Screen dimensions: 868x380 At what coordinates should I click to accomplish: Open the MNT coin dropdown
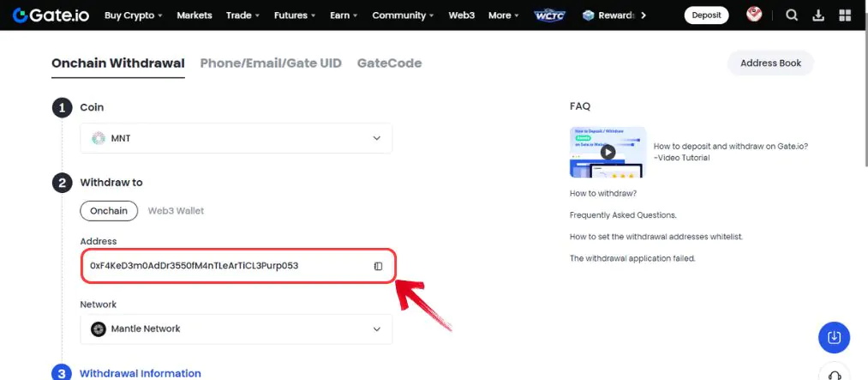[x=236, y=138]
